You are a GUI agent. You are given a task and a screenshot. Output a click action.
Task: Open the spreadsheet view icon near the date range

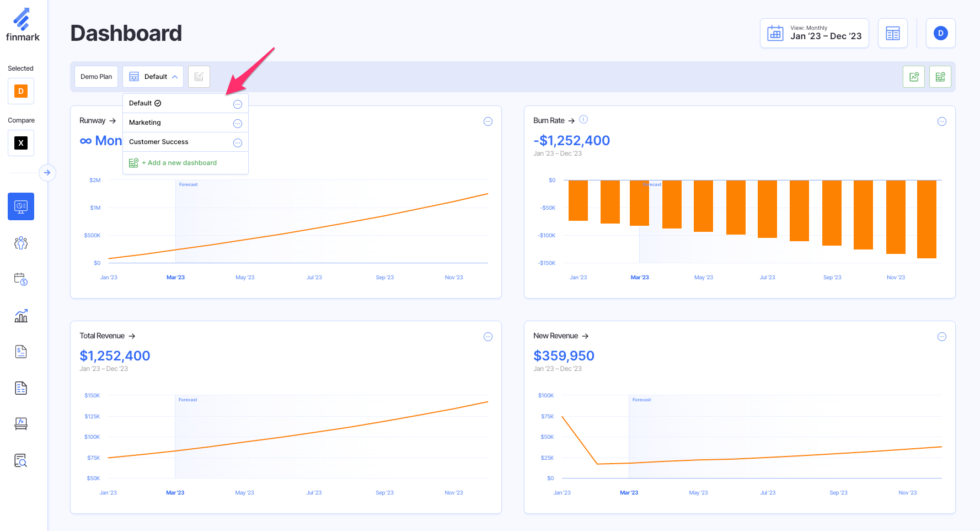pos(893,33)
